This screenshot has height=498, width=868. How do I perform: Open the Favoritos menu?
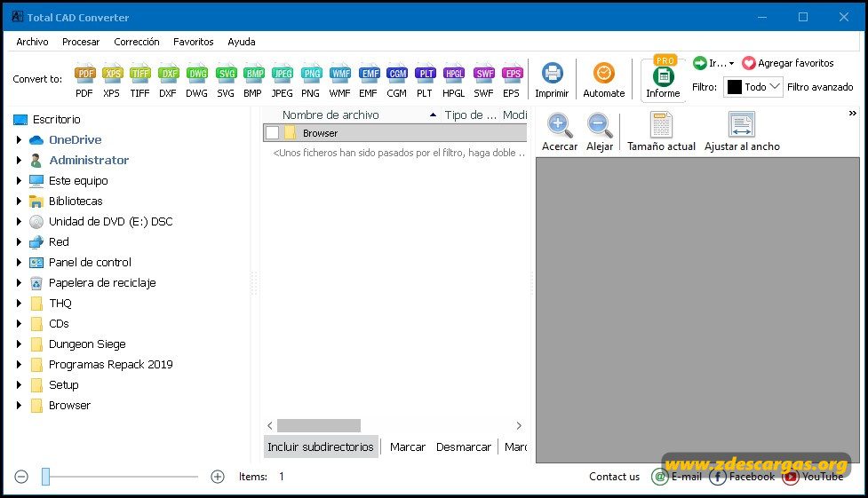coord(193,42)
